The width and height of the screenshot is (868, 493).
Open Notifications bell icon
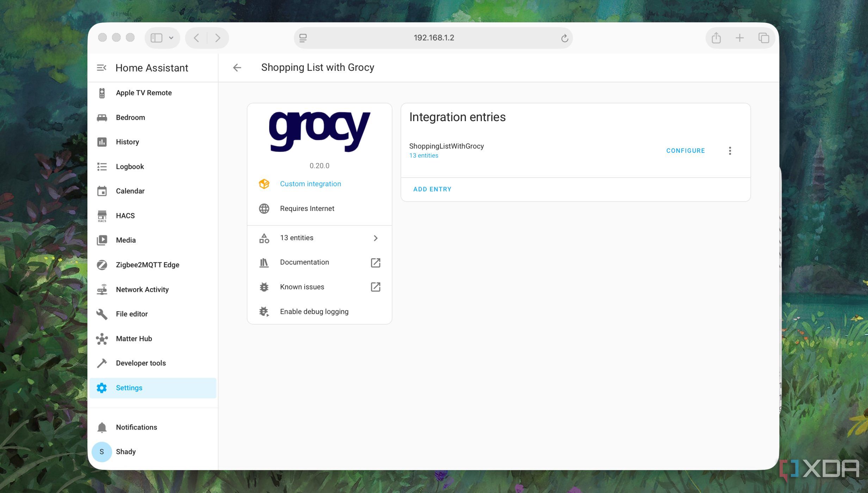pos(102,427)
